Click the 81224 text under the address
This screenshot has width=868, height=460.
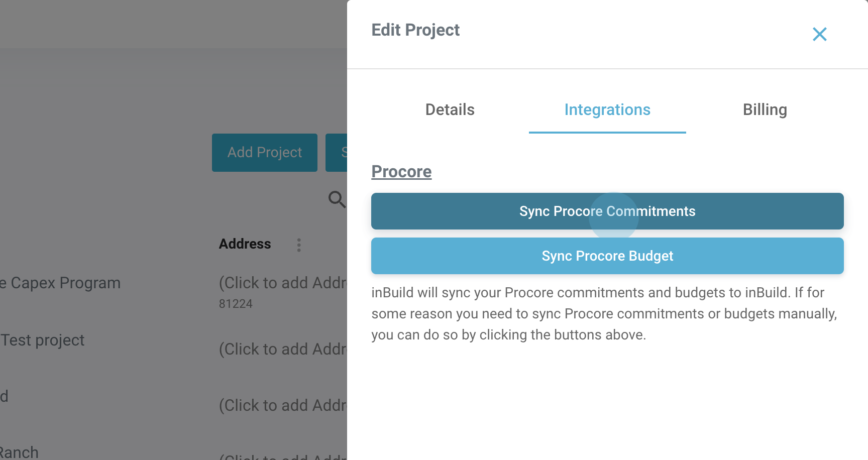236,304
